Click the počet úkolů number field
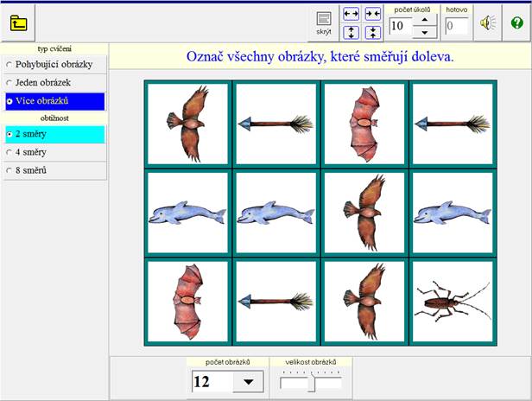This screenshot has width=532, height=401. tap(401, 26)
